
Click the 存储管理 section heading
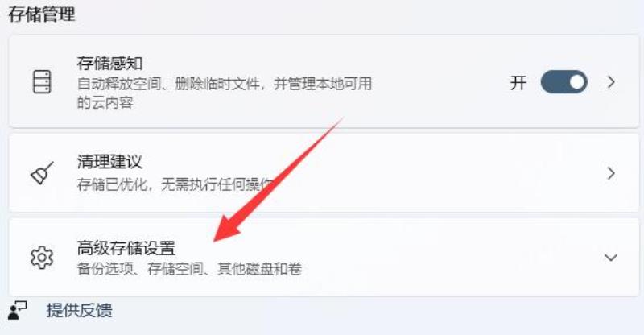tap(42, 14)
